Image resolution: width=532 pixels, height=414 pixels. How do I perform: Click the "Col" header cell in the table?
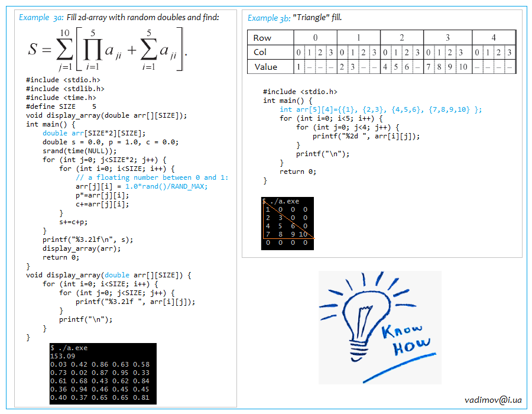click(x=270, y=52)
